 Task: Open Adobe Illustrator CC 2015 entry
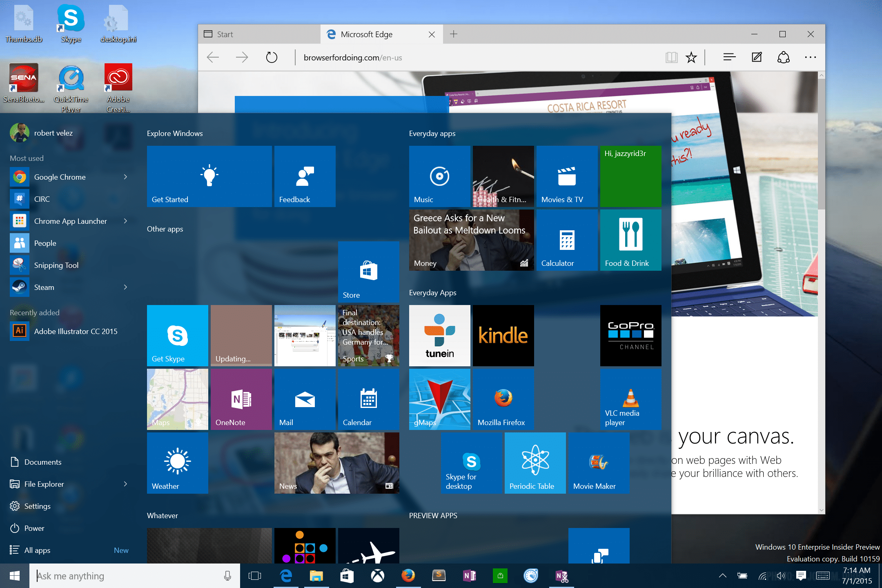pyautogui.click(x=69, y=331)
